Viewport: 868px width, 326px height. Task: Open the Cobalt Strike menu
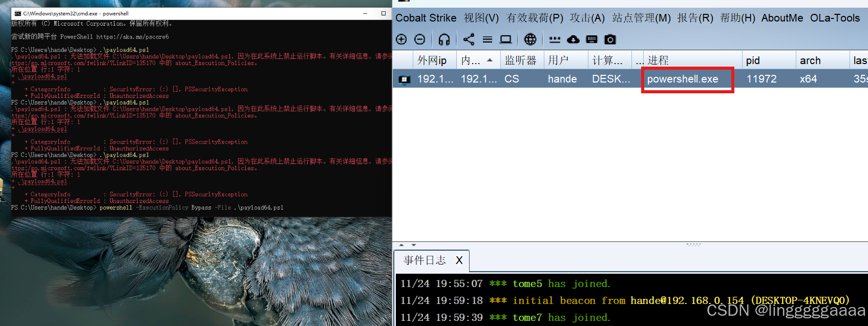[x=426, y=18]
